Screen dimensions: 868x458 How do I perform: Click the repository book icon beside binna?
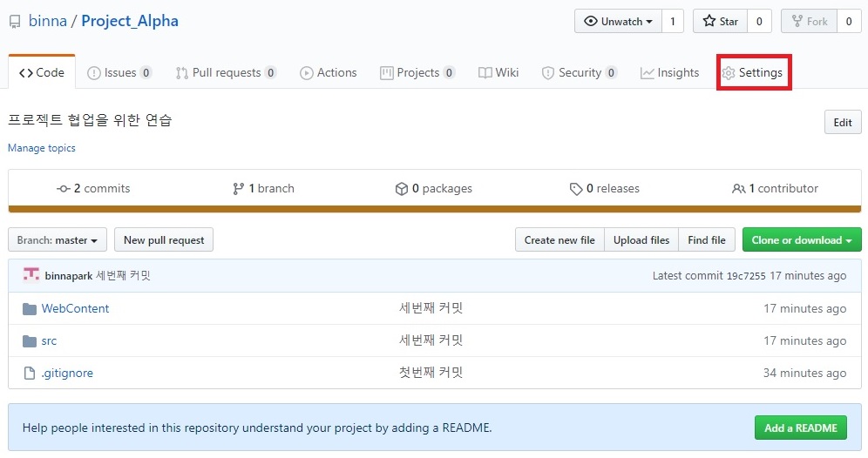pyautogui.click(x=15, y=22)
